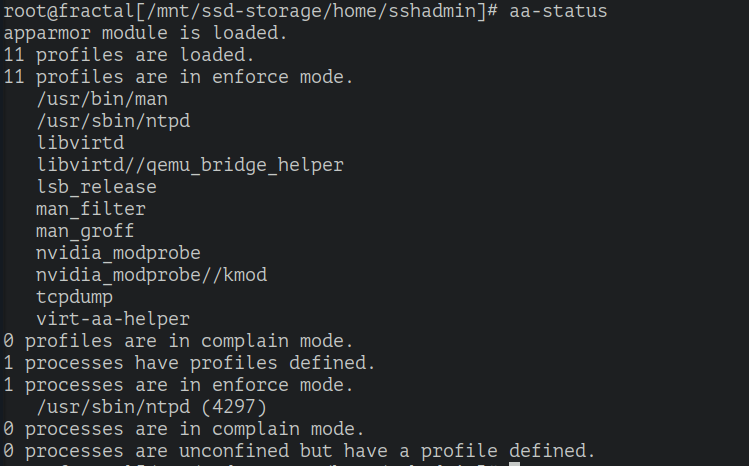Click the man_groff profile entry

(x=85, y=230)
